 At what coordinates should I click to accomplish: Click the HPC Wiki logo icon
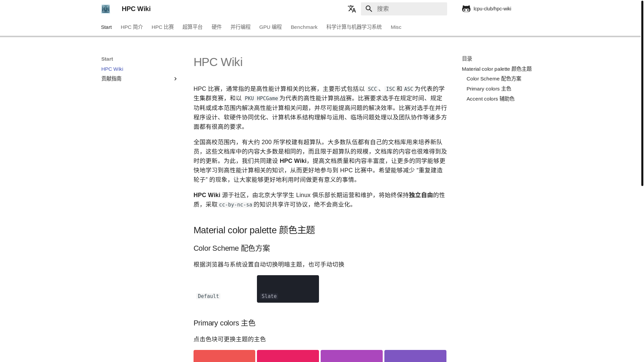pyautogui.click(x=106, y=9)
